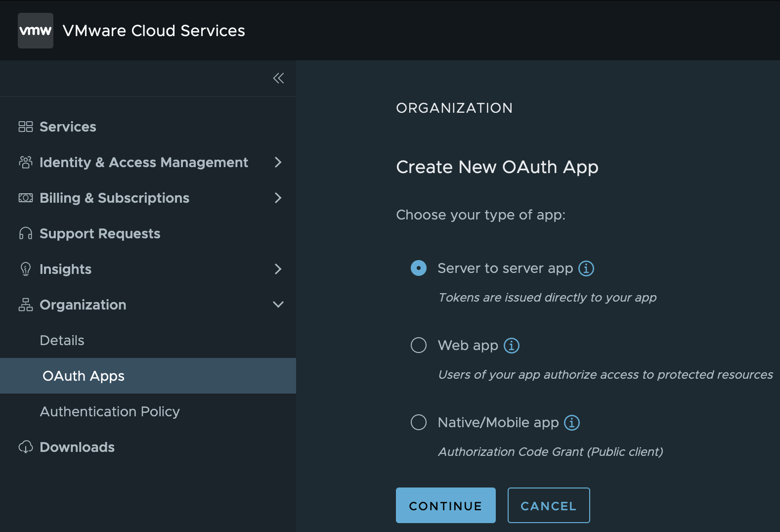Collapse Organization section chevron
Image resolution: width=780 pixels, height=532 pixels.
tap(278, 305)
